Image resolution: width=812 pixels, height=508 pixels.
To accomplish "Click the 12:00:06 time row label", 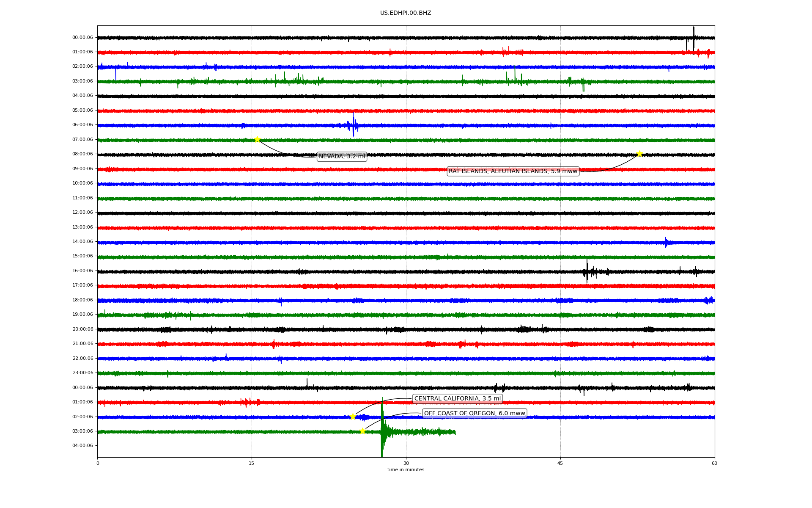I will point(82,213).
